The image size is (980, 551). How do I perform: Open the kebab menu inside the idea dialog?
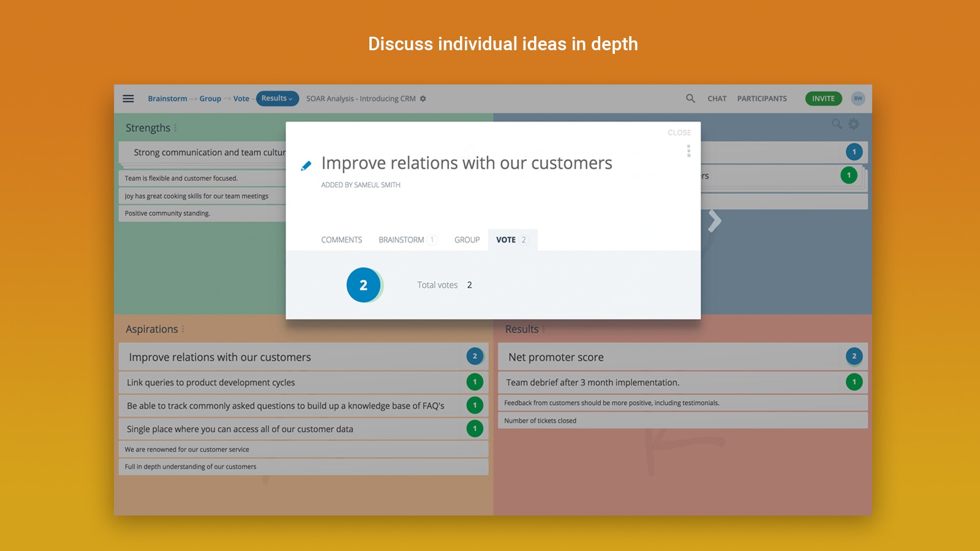pos(688,151)
